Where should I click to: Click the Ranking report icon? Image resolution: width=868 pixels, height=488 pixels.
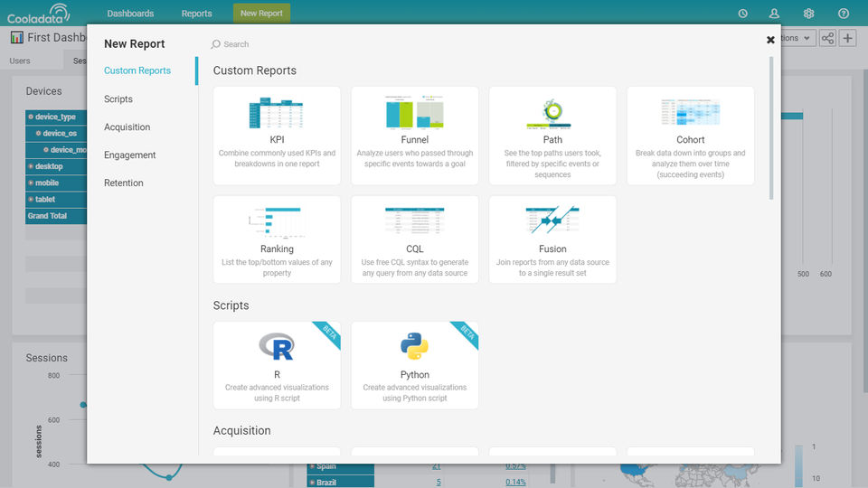(277, 222)
